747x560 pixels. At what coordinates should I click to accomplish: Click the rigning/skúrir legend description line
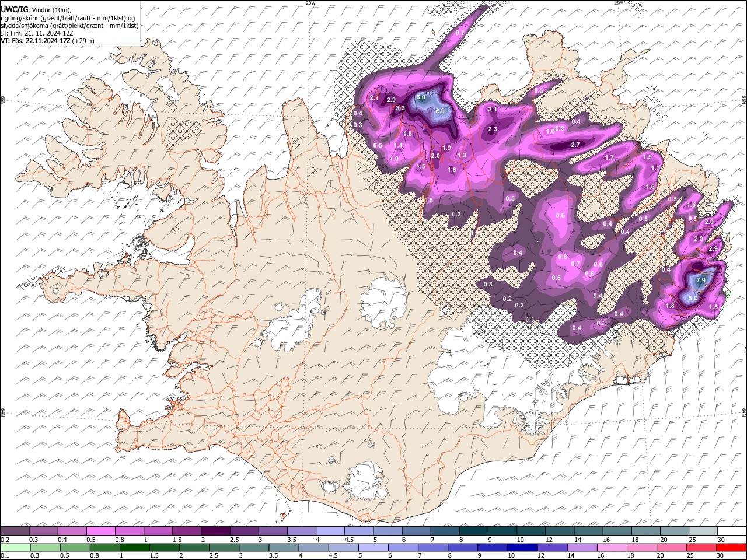pos(67,17)
